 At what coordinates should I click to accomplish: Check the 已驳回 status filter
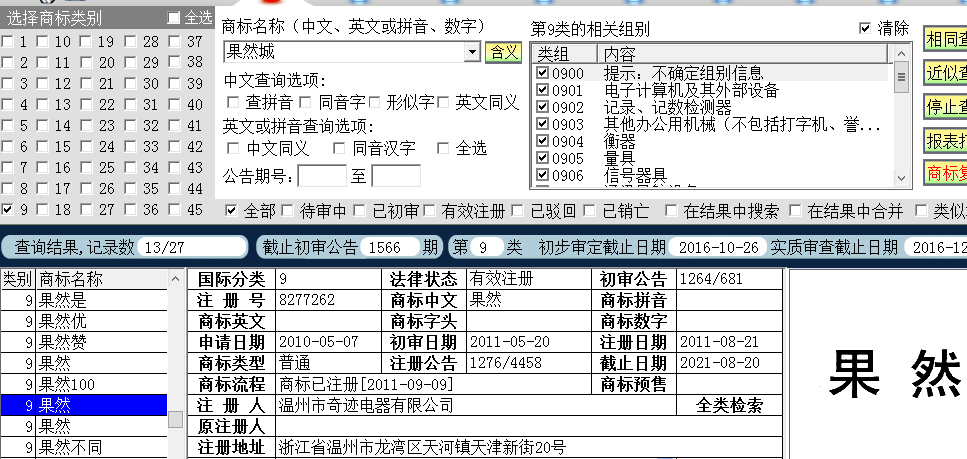(517, 211)
